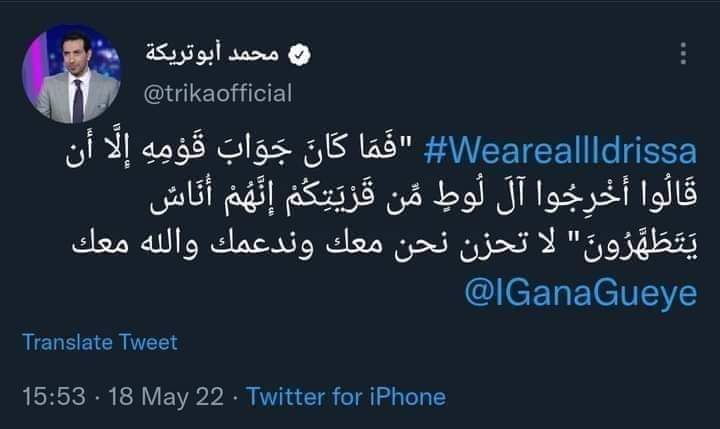Open the three-dot more options menu
This screenshot has width=720, height=429.
click(x=683, y=54)
